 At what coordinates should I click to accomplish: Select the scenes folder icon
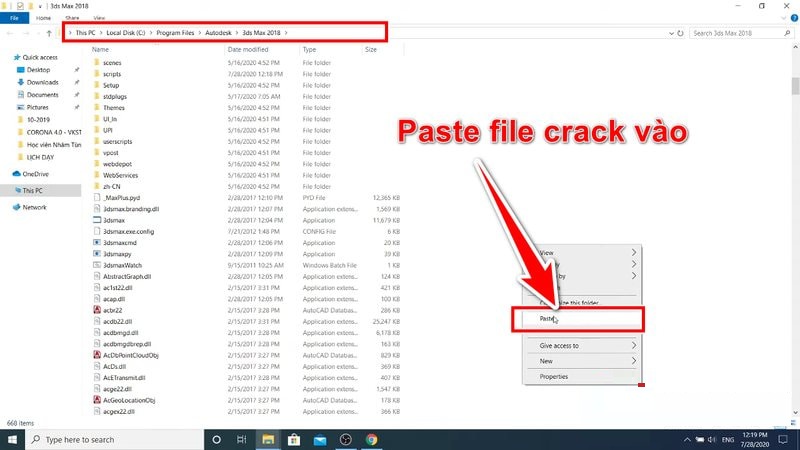coord(97,62)
